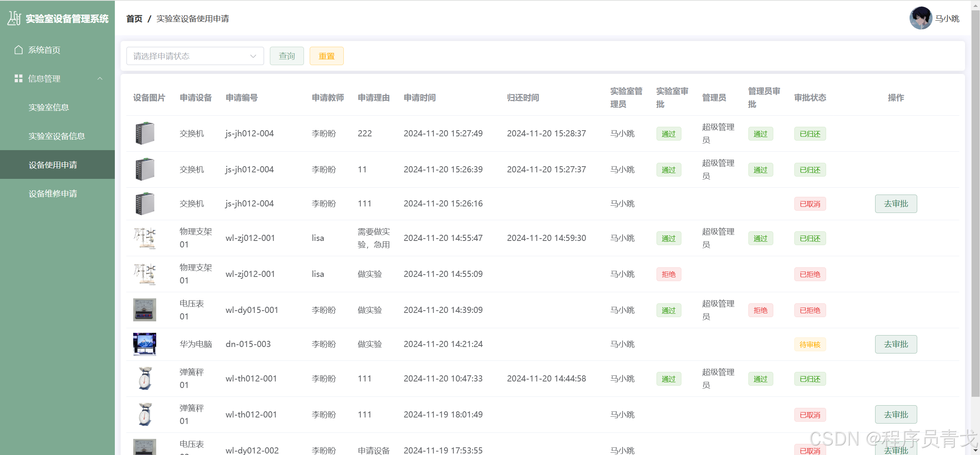Open 实验室信息 menu item
980x455 pixels.
pos(49,107)
